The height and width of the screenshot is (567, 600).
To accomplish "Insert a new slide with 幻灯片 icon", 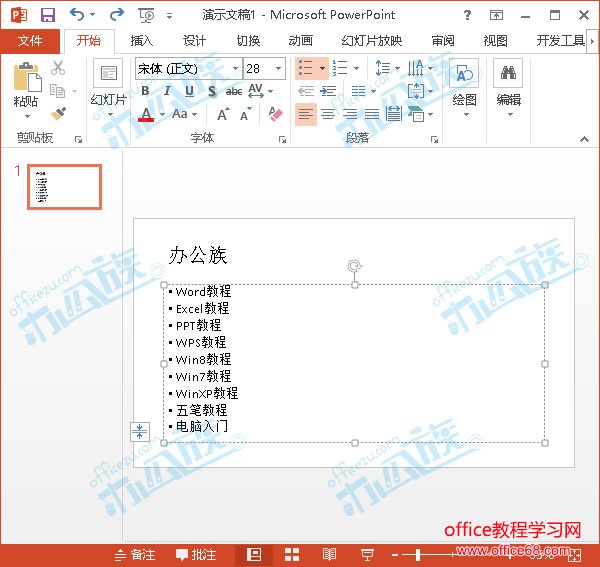I will (x=108, y=73).
